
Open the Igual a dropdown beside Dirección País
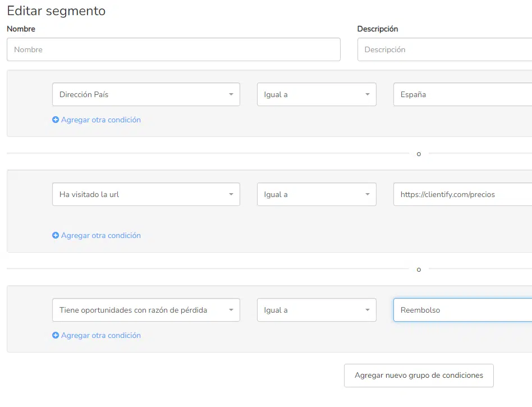pyautogui.click(x=317, y=94)
